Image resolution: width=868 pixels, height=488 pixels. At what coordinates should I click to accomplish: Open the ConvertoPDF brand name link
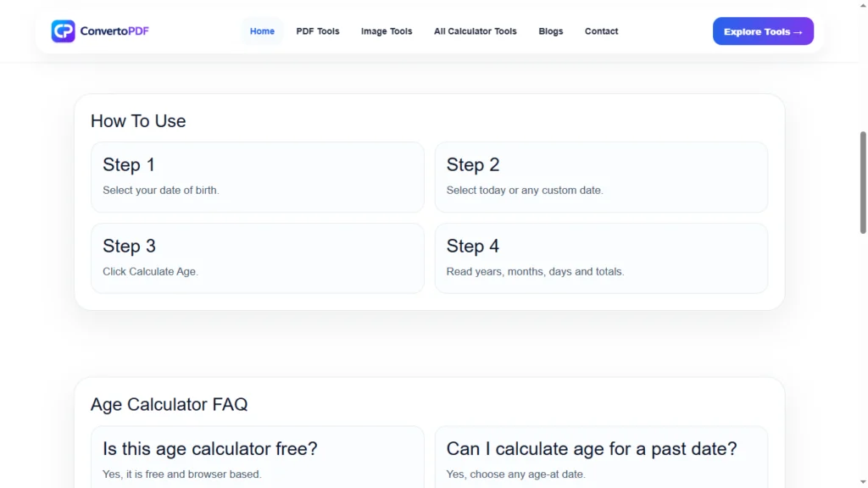(x=114, y=31)
